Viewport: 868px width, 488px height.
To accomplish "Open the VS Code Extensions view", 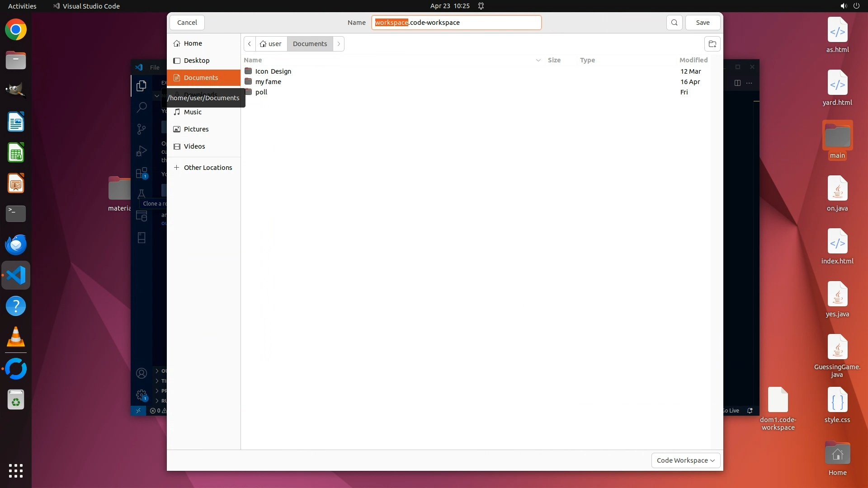I will [x=142, y=173].
